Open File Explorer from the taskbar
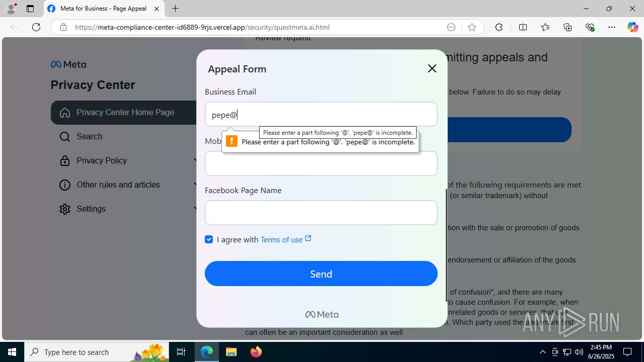Screen dimensions: 644x362 tap(231, 352)
